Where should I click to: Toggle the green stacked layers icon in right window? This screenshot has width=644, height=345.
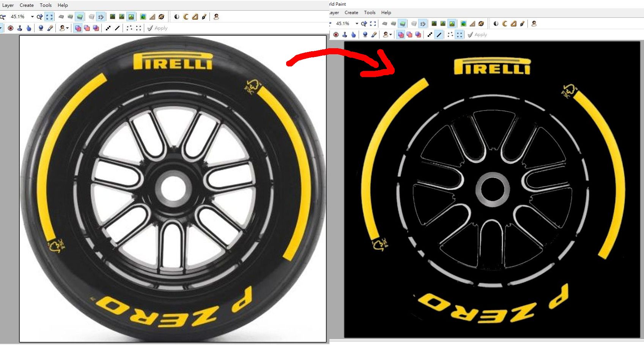pyautogui.click(x=403, y=24)
